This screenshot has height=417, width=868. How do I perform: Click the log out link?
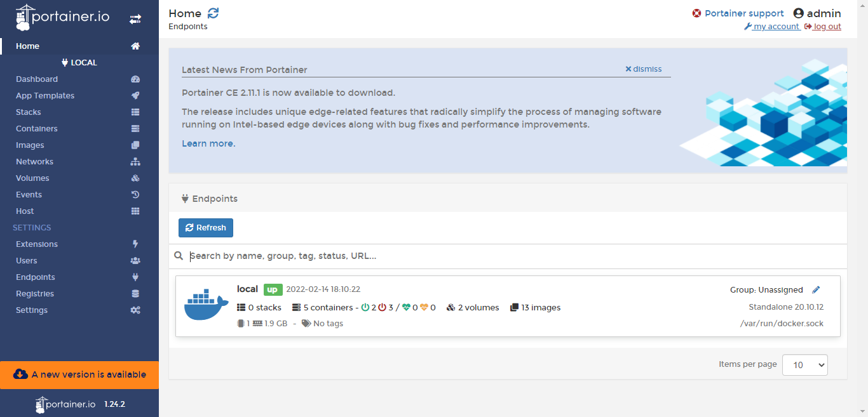pyautogui.click(x=823, y=27)
